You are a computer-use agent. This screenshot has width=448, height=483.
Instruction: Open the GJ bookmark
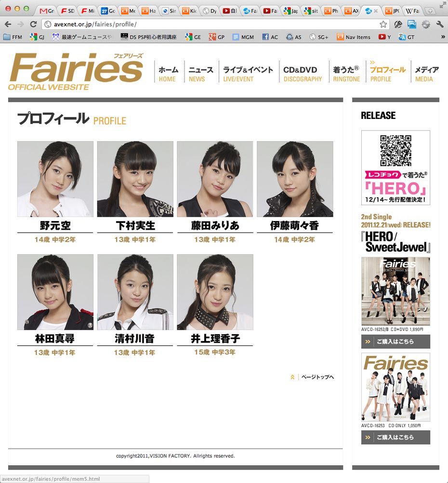37,37
